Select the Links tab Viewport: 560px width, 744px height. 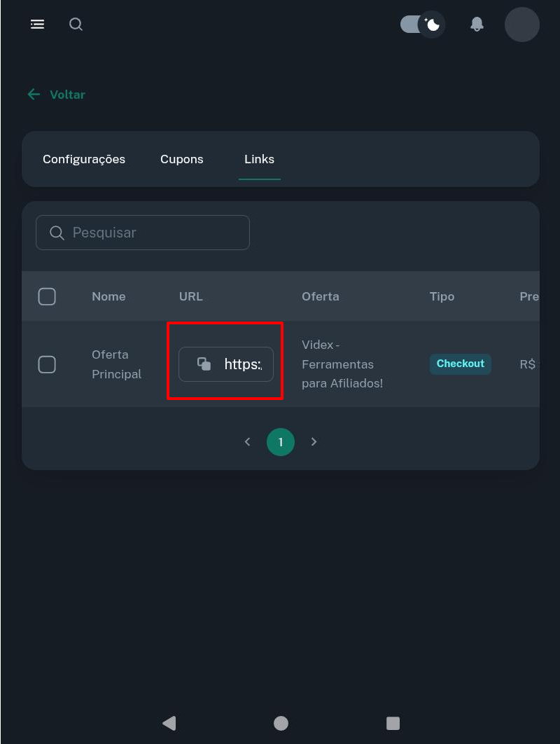coord(259,159)
